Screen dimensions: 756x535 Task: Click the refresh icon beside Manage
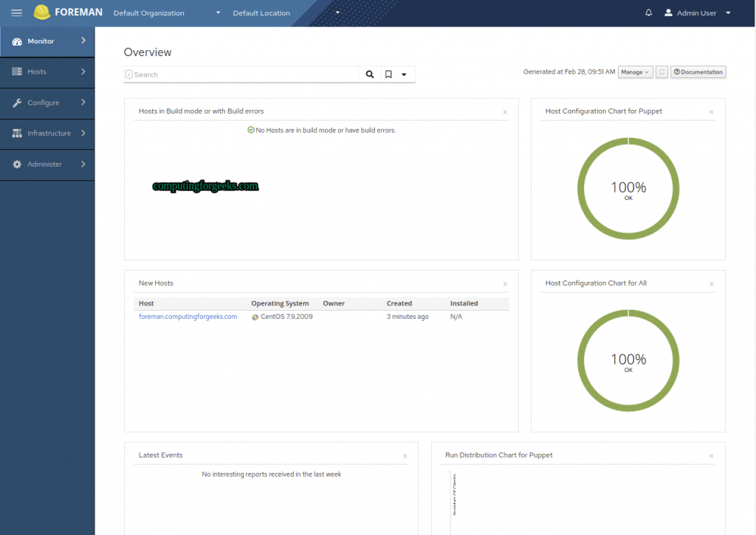coord(661,72)
